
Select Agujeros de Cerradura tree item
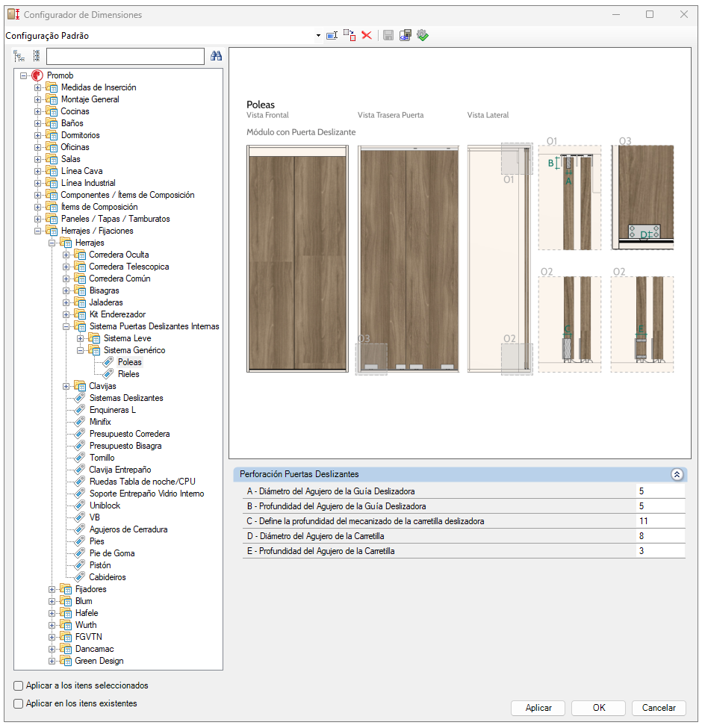pos(128,529)
